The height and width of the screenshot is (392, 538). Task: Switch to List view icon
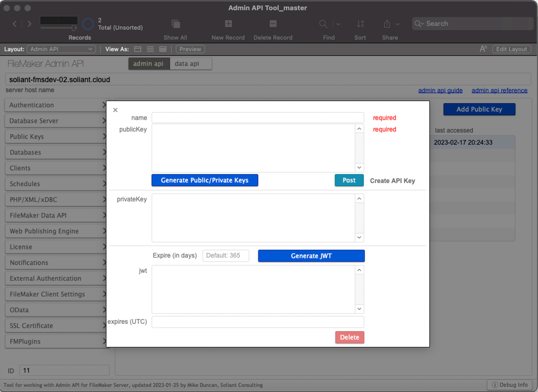(x=150, y=49)
